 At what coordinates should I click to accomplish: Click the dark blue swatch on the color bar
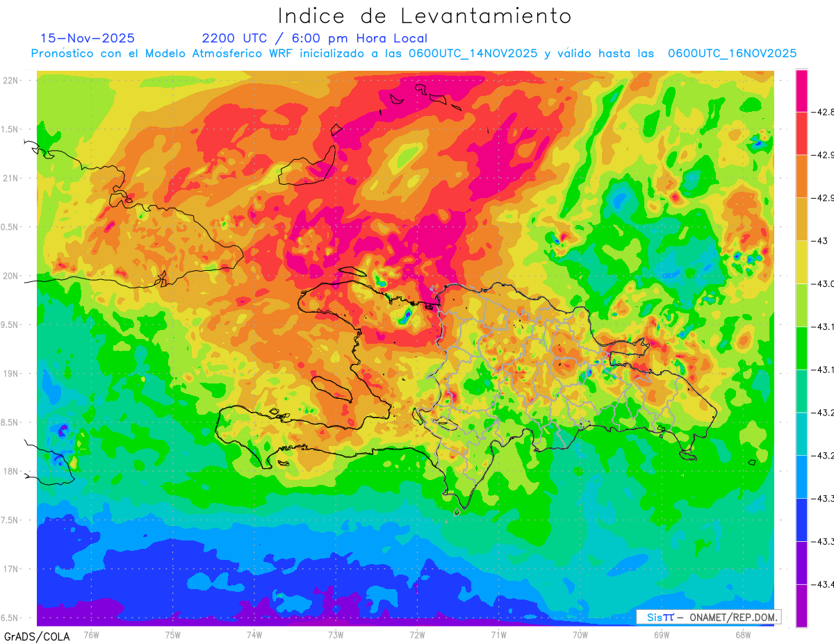click(801, 520)
